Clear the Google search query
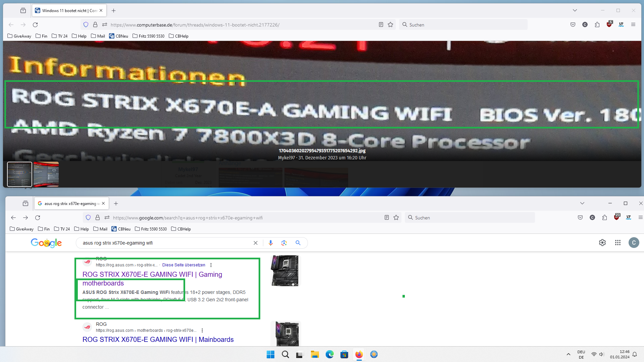The image size is (644, 362). [256, 243]
